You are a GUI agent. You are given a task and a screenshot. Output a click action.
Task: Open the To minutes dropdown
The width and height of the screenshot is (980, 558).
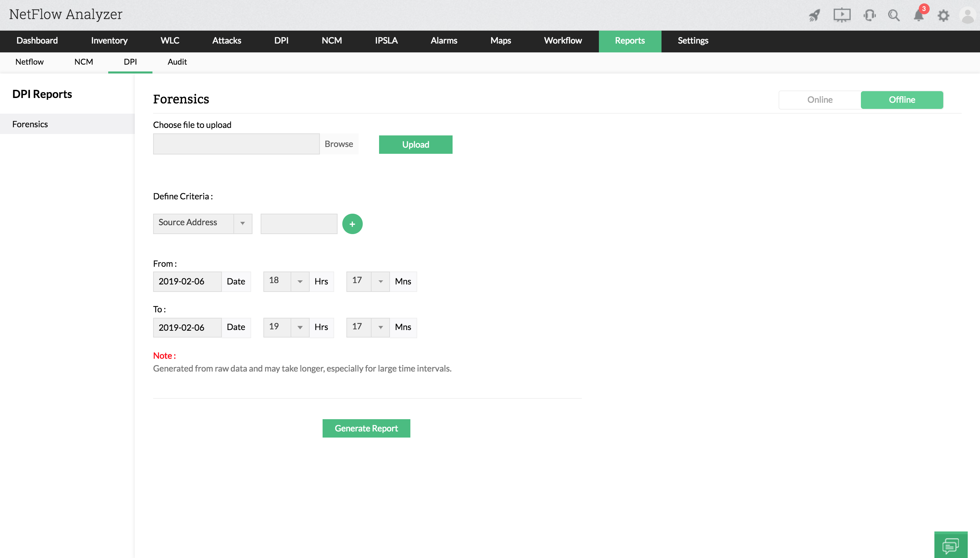coord(380,327)
